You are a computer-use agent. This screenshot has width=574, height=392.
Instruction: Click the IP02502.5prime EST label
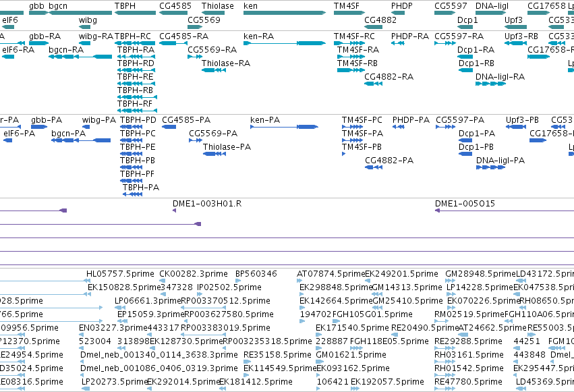229,287
